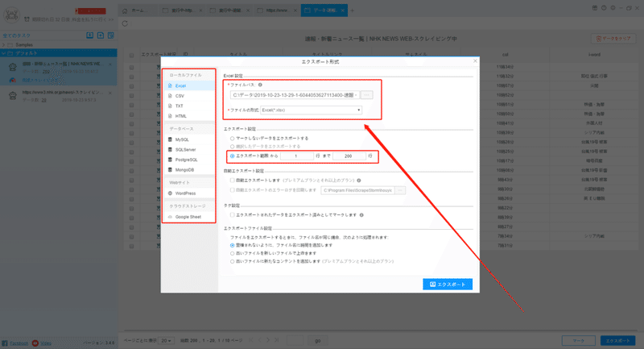Select append new content to old file option
Image resolution: width=644 pixels, height=349 pixels.
(x=233, y=261)
